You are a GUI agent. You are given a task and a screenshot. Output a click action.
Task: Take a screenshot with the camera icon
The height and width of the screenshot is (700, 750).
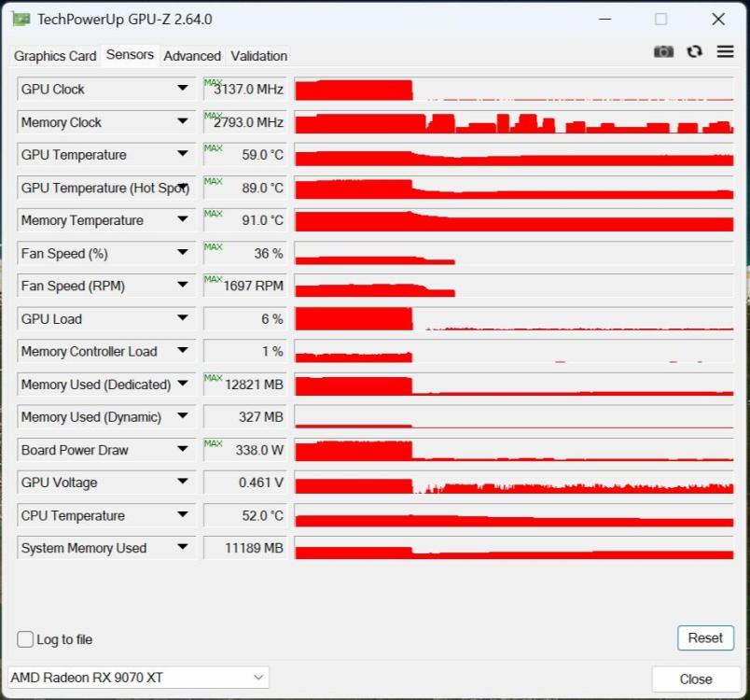663,51
